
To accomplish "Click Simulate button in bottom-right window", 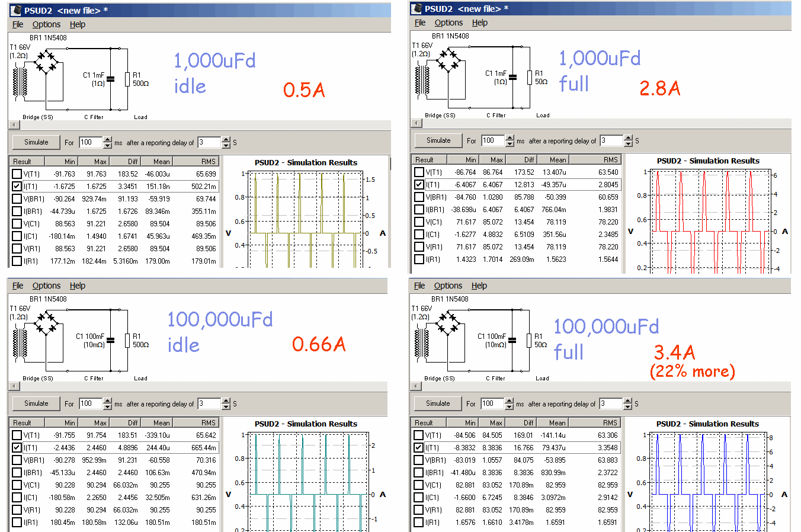I will (438, 403).
